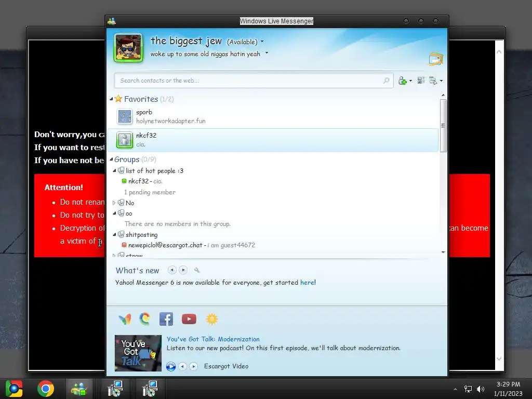Click the MSN butterfly icon
This screenshot has width=532, height=399.
(x=125, y=319)
